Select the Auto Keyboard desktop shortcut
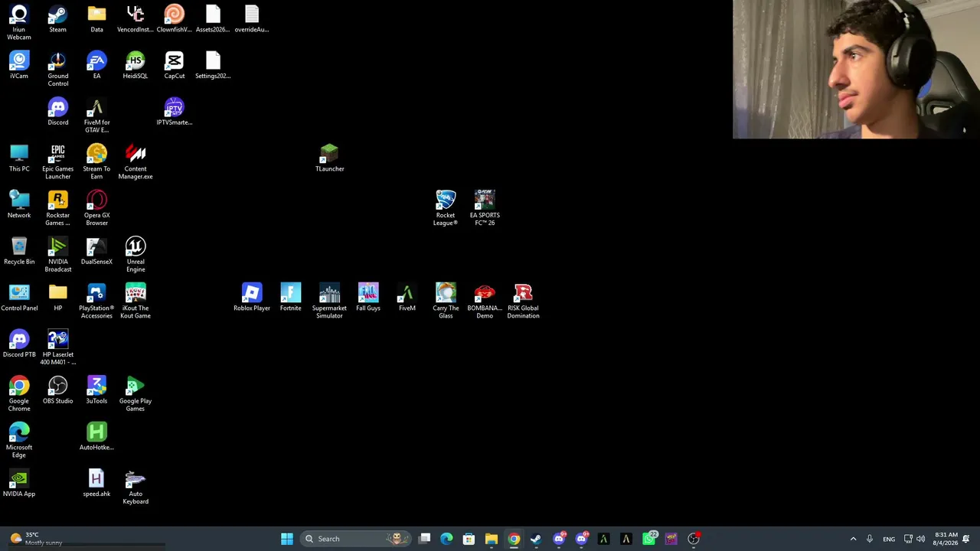The image size is (980, 551). click(x=136, y=487)
